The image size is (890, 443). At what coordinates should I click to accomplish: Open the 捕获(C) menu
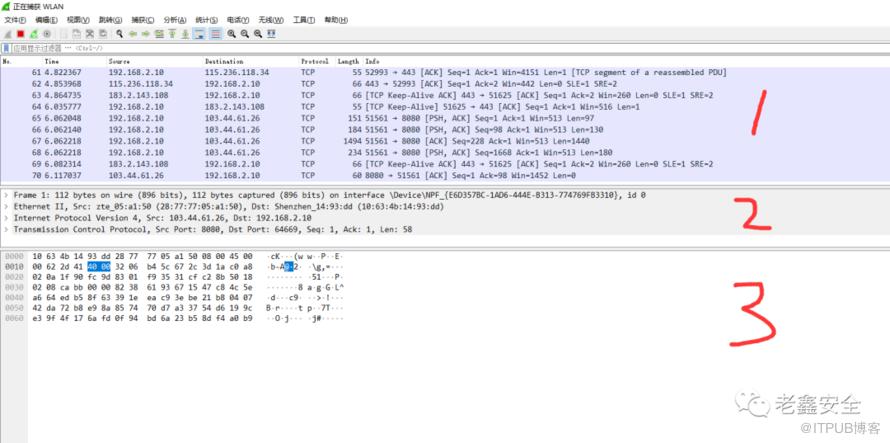[x=142, y=20]
